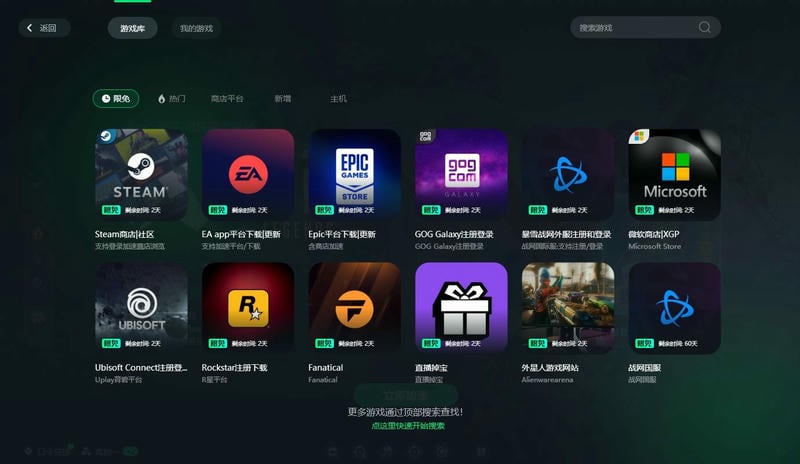
Task: Open the 直播掉宝 gift box tile
Action: click(x=461, y=308)
